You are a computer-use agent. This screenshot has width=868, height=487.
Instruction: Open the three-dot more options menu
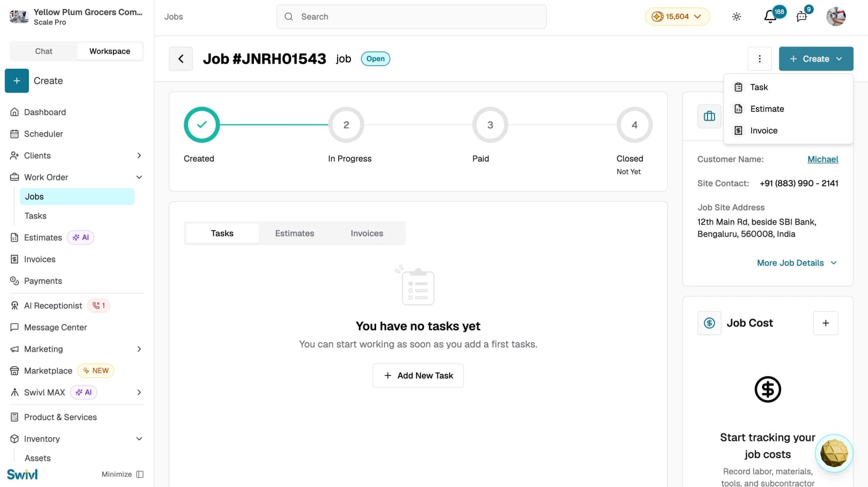click(x=759, y=59)
